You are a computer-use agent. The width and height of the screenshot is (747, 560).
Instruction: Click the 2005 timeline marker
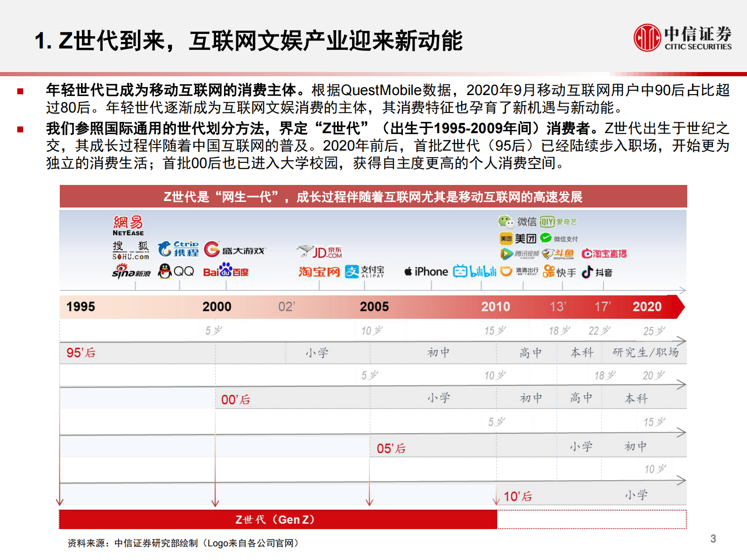[374, 307]
